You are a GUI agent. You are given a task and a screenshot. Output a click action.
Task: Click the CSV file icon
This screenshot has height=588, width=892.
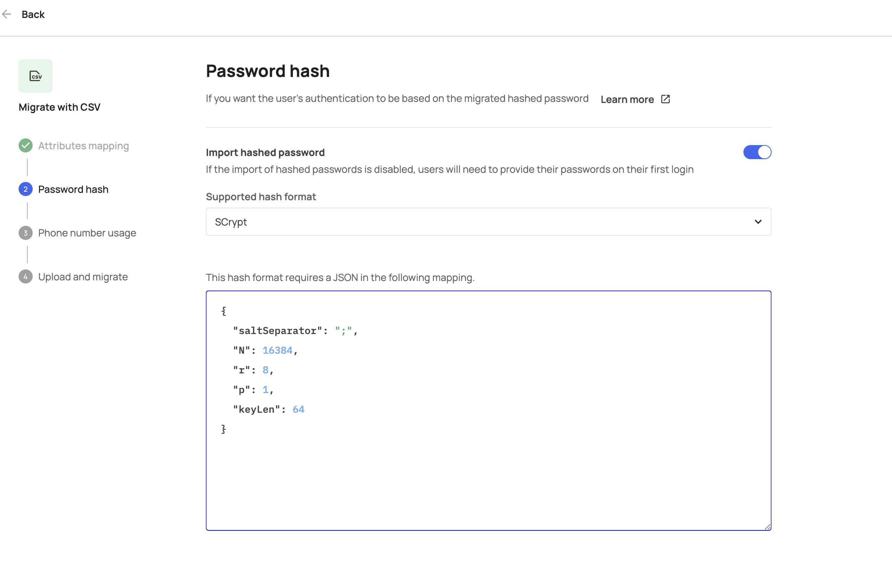(35, 76)
